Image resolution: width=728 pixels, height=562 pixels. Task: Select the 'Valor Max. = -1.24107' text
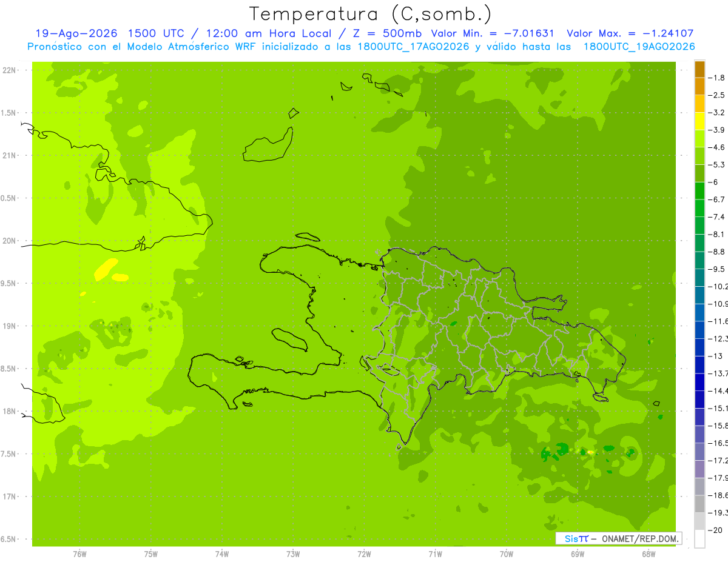click(x=630, y=33)
